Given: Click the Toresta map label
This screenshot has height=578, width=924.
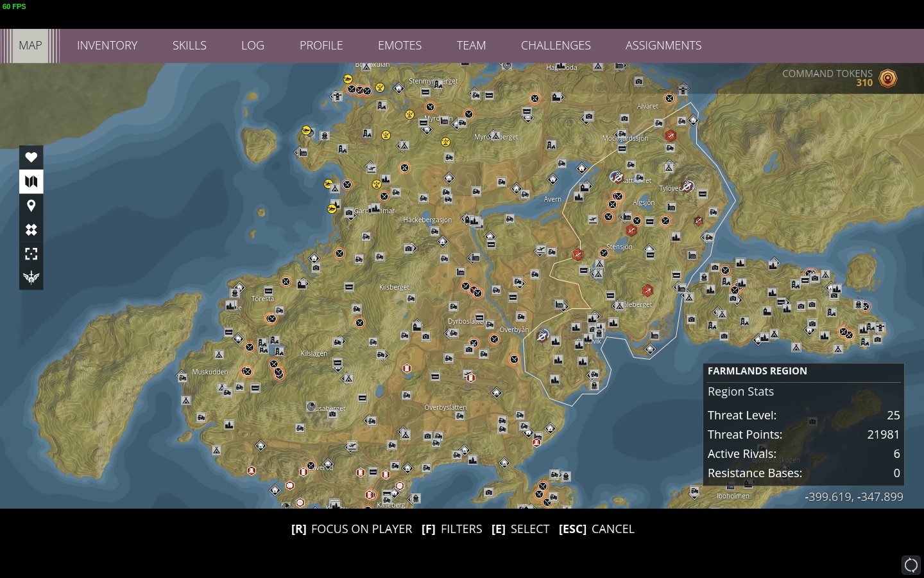Looking at the screenshot, I should click(x=262, y=299).
